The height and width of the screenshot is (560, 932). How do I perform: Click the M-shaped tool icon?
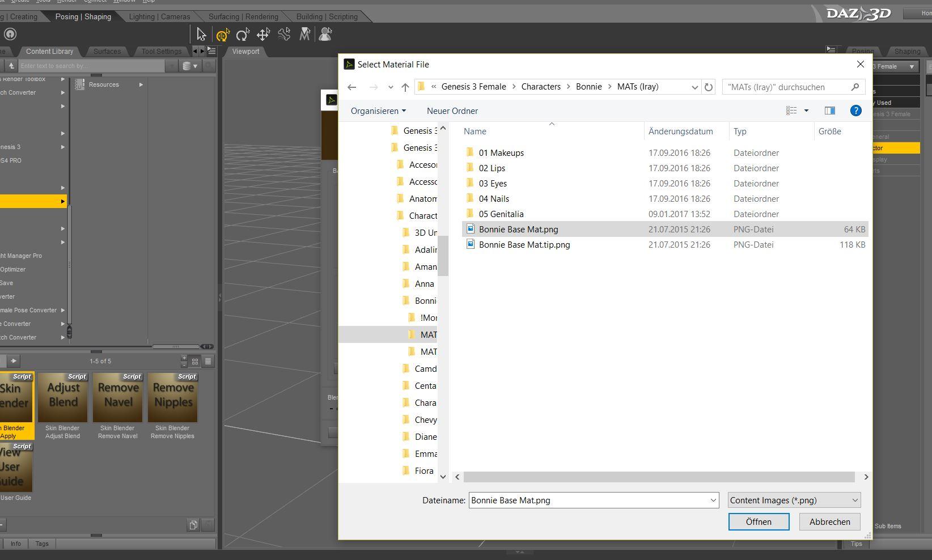tap(304, 35)
